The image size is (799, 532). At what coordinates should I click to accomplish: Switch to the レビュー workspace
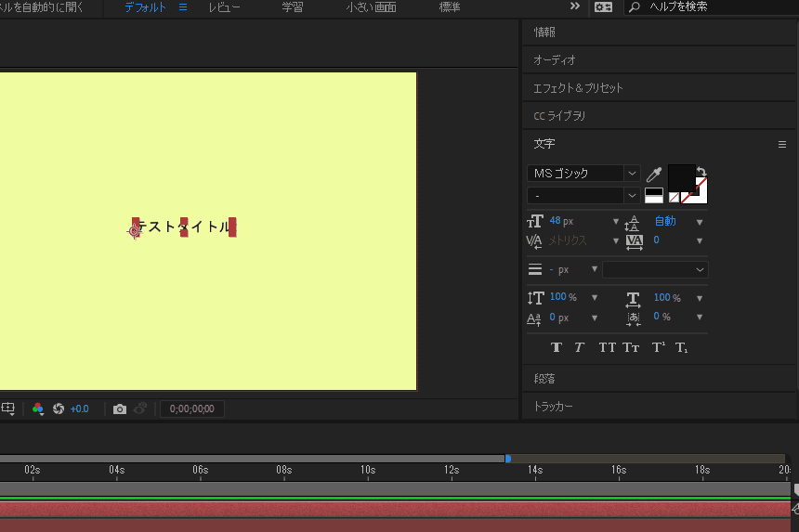(224, 7)
